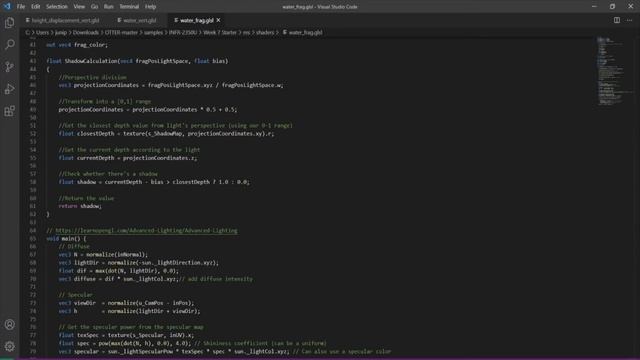Open the Source Control view
Screen dimensions: 640x360
[x=9, y=67]
